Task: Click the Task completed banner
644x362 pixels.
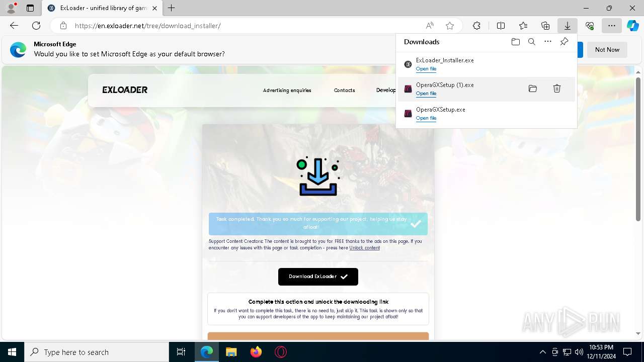Action: 318,224
